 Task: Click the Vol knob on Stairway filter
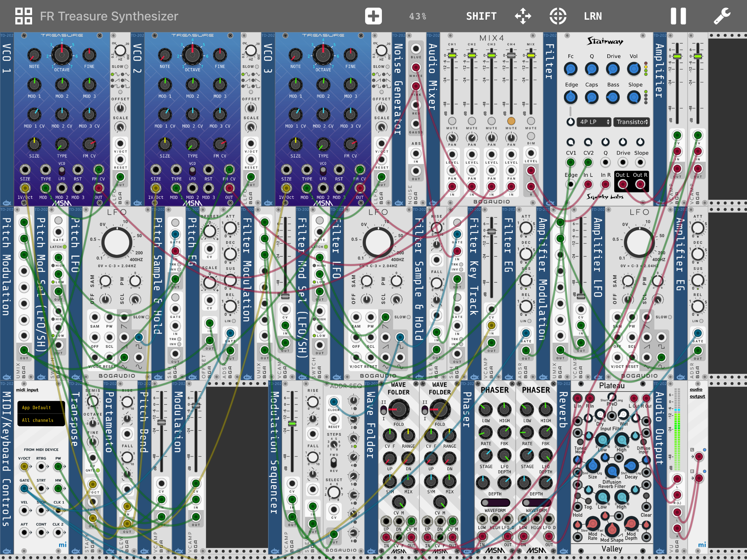[x=634, y=69]
